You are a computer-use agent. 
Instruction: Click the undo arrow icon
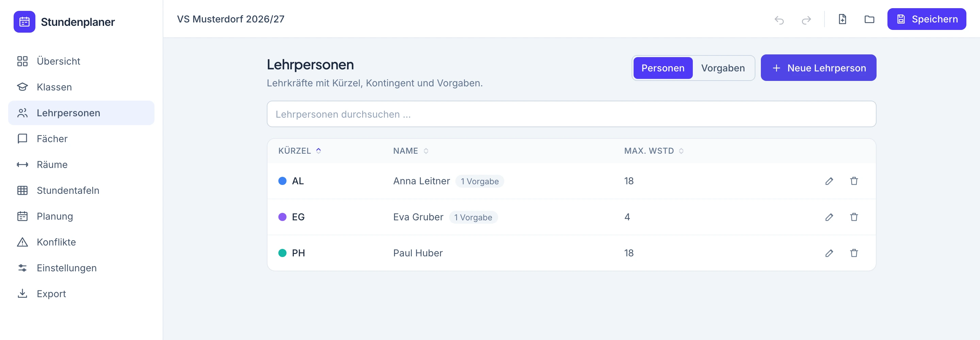tap(779, 19)
